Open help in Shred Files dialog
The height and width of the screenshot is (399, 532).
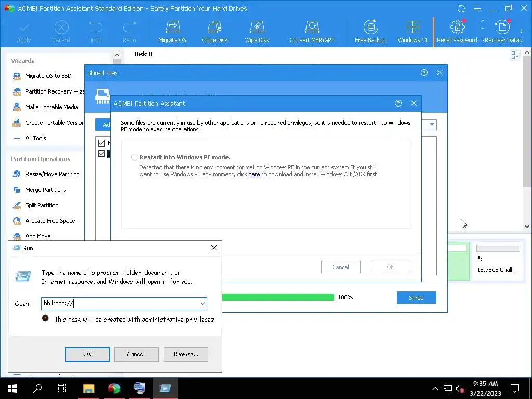click(x=424, y=73)
